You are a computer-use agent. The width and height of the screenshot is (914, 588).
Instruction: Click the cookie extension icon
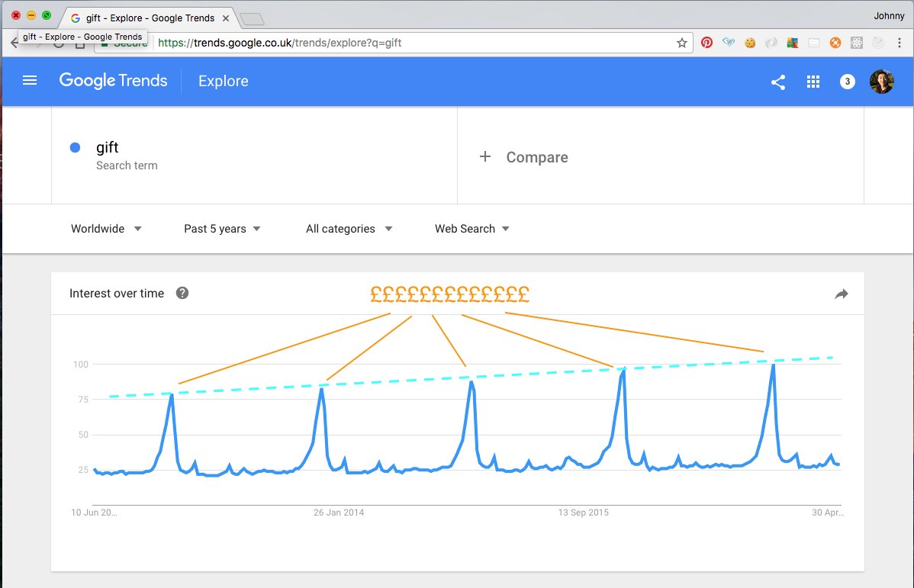pos(750,43)
